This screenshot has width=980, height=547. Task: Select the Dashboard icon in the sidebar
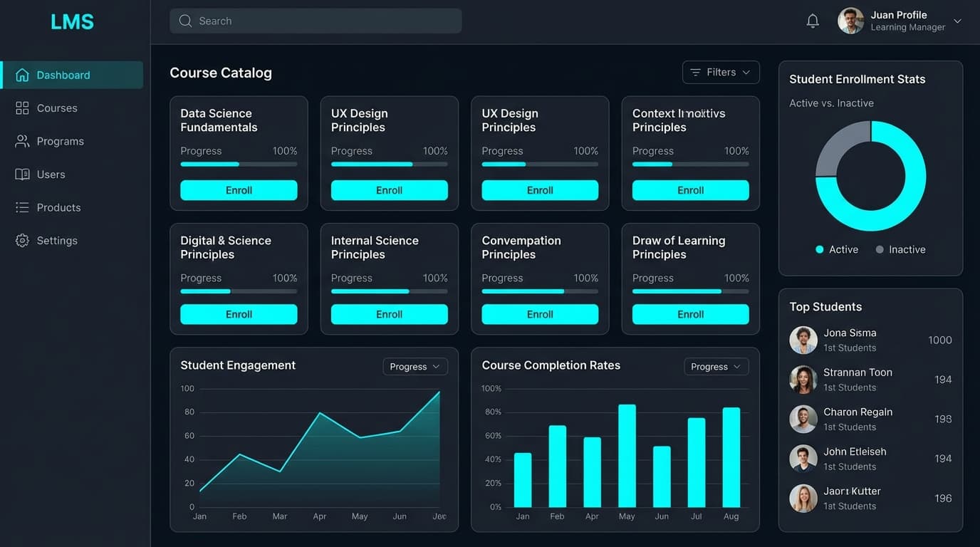tap(21, 75)
